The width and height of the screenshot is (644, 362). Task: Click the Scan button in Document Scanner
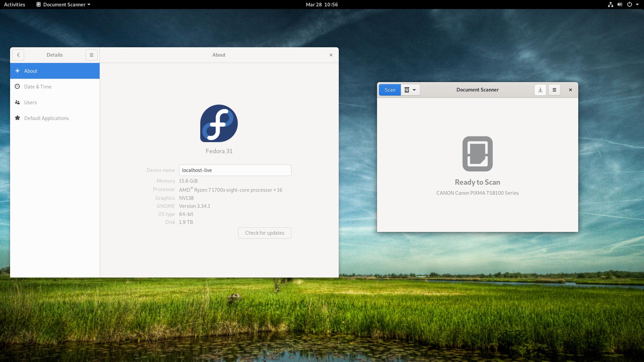[390, 90]
